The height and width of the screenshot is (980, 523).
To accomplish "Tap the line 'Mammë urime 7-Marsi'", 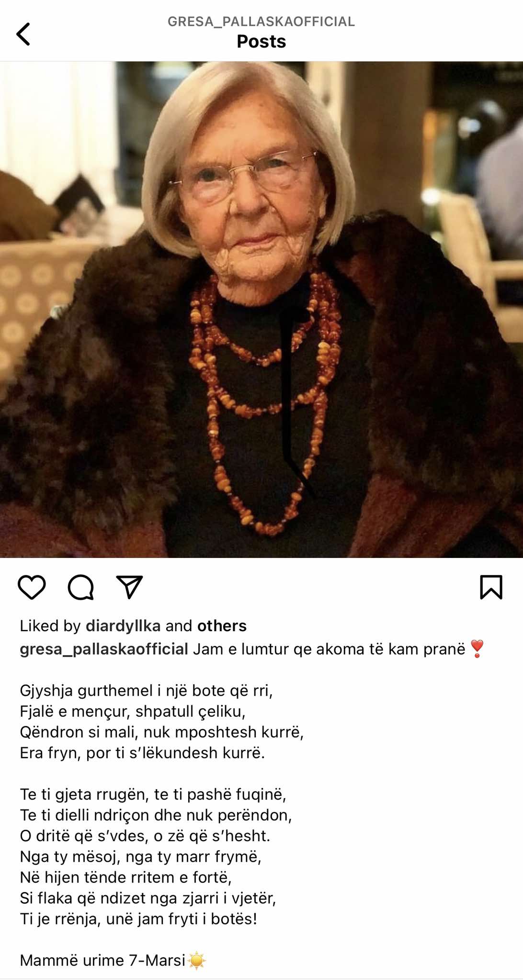I will 102,960.
